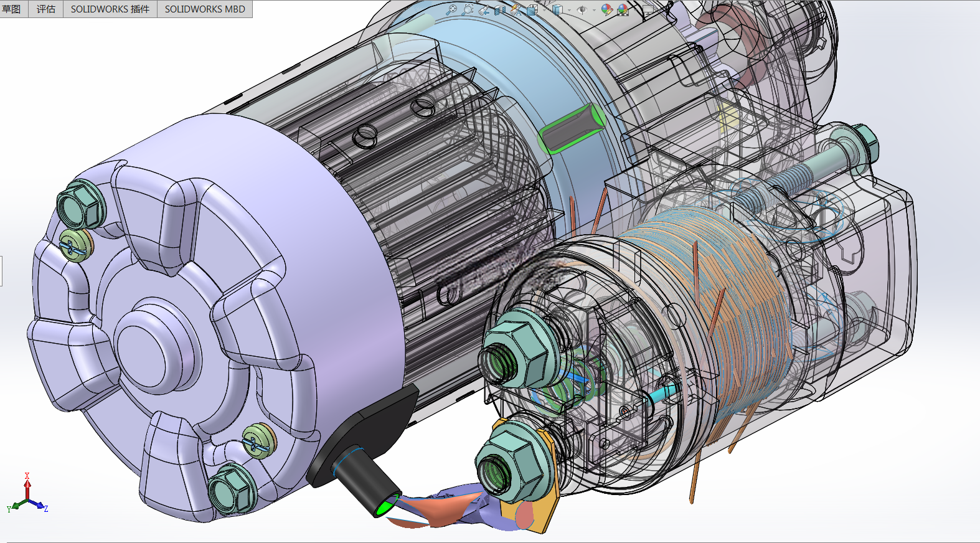Screen dimensions: 980x543
Task: Expand the View Orientation dropdown arrow
Action: pos(544,10)
